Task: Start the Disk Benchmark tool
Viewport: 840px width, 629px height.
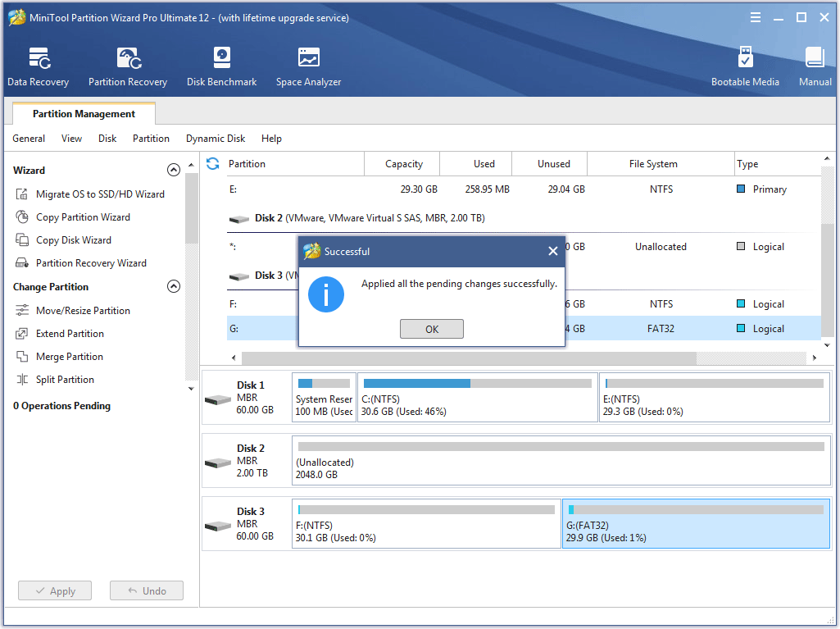Action: pos(221,66)
